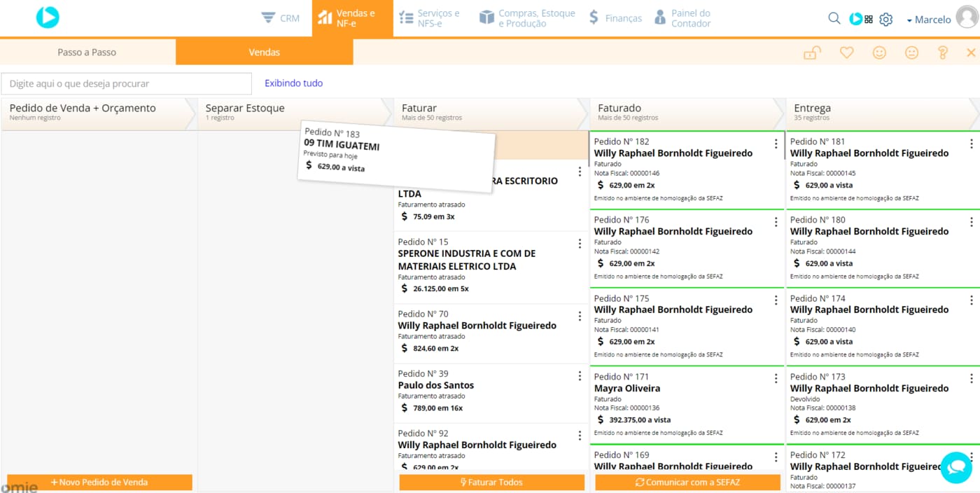The height and width of the screenshot is (493, 980).
Task: Click the Faturar Todos button
Action: [491, 482]
